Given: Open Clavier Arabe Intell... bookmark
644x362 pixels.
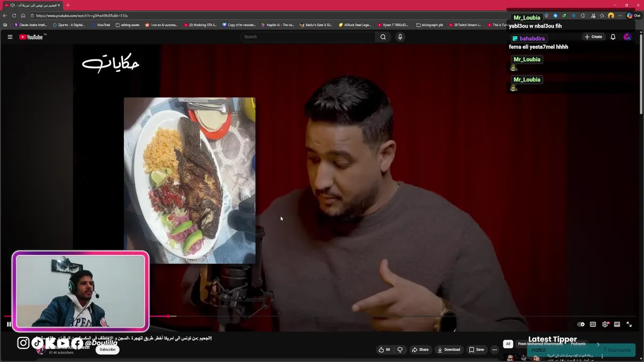Looking at the screenshot, I should point(31,25).
